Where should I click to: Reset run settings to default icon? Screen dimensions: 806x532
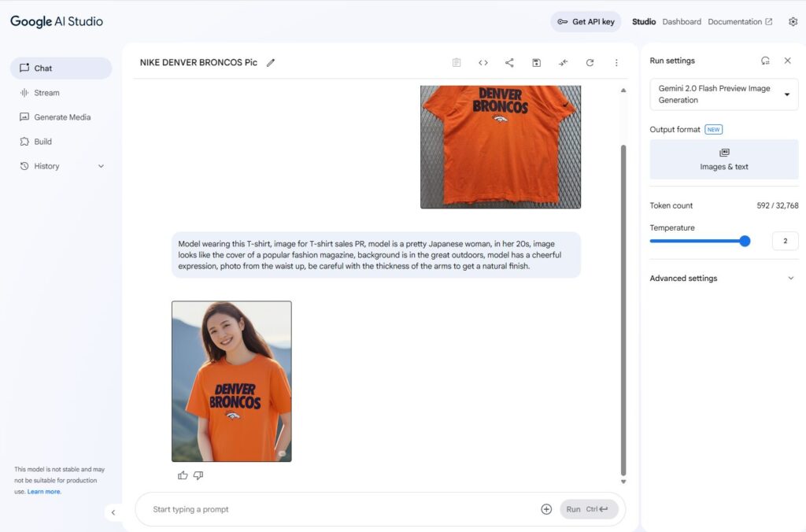765,61
